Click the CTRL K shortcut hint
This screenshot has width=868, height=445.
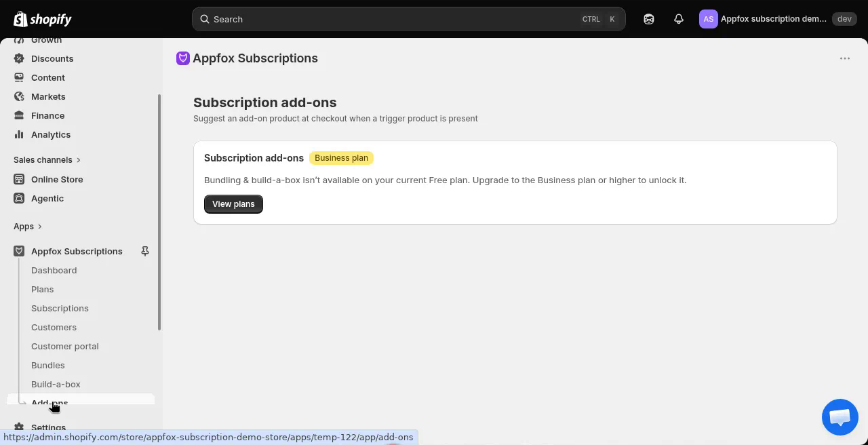(599, 19)
